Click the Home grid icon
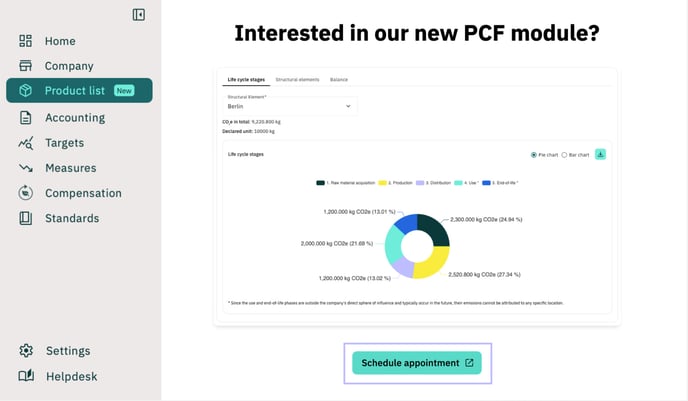The image size is (688, 401). [26, 41]
